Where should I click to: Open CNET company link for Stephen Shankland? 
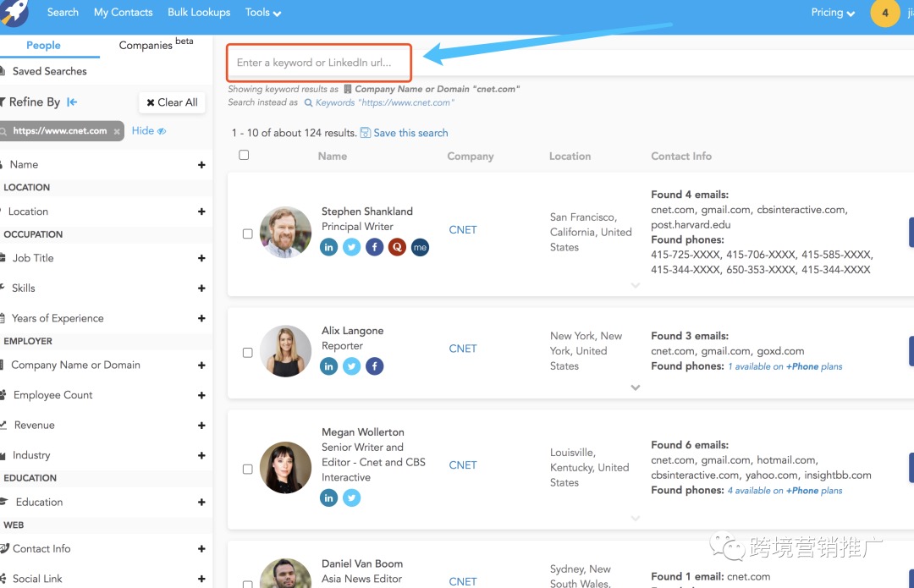[463, 229]
